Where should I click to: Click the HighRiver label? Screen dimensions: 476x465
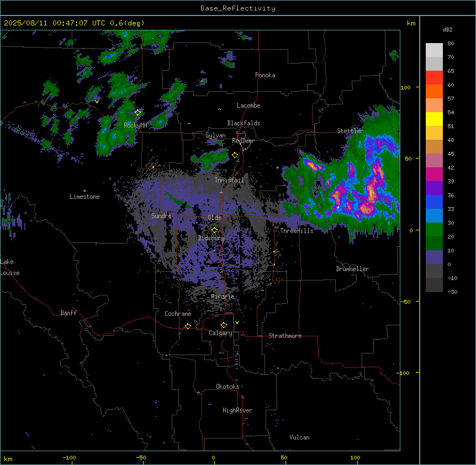[237, 410]
